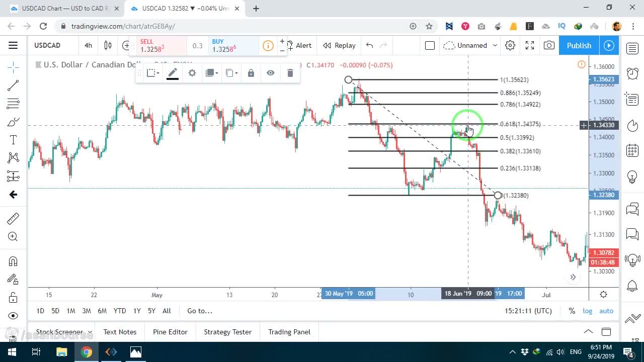Click the USDCAD symbol search field
The height and width of the screenshot is (362, 644).
point(47,45)
